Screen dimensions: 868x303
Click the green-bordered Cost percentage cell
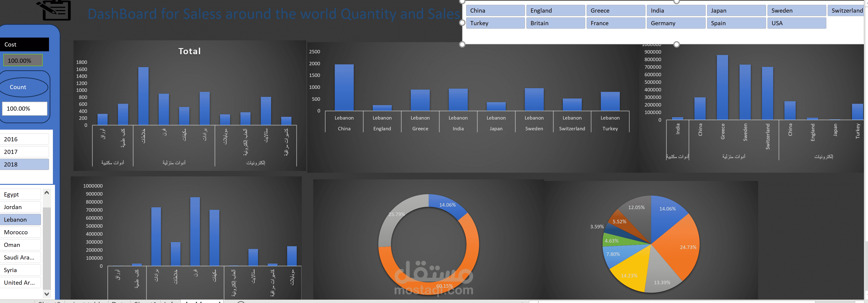[23, 61]
